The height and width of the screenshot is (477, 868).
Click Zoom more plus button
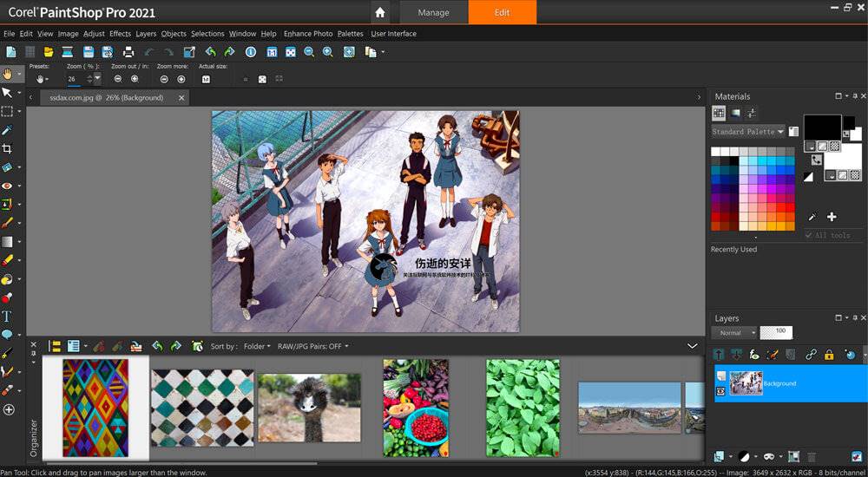tap(181, 79)
